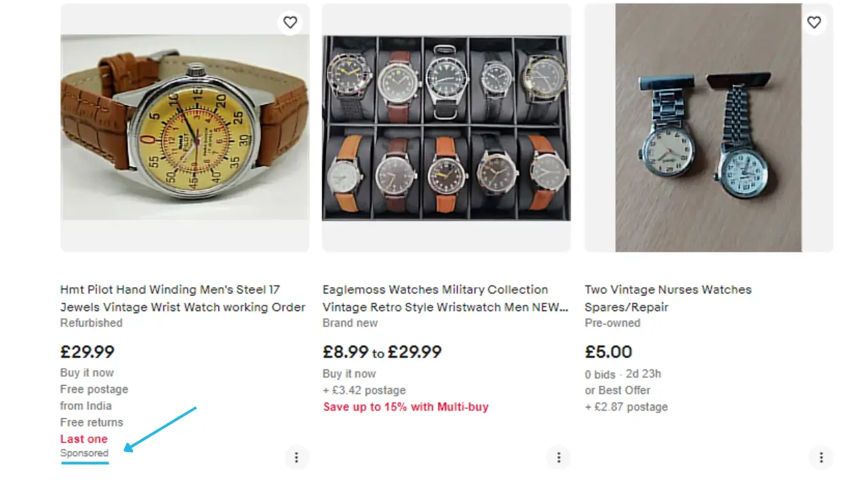Click the Save up to 15% Multi-buy offer
This screenshot has height=488, width=868.
tap(406, 407)
